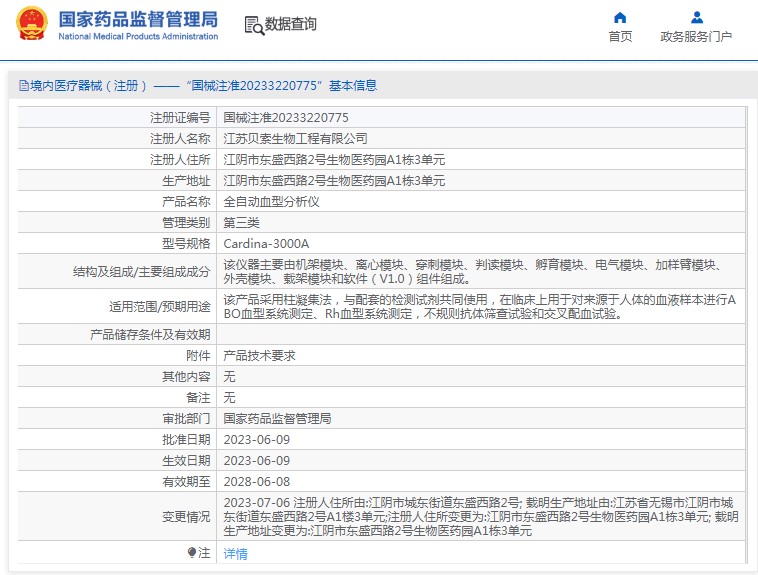Click registrant name 江苏贝索生物工程有限公司
The image size is (758, 575).
(295, 139)
